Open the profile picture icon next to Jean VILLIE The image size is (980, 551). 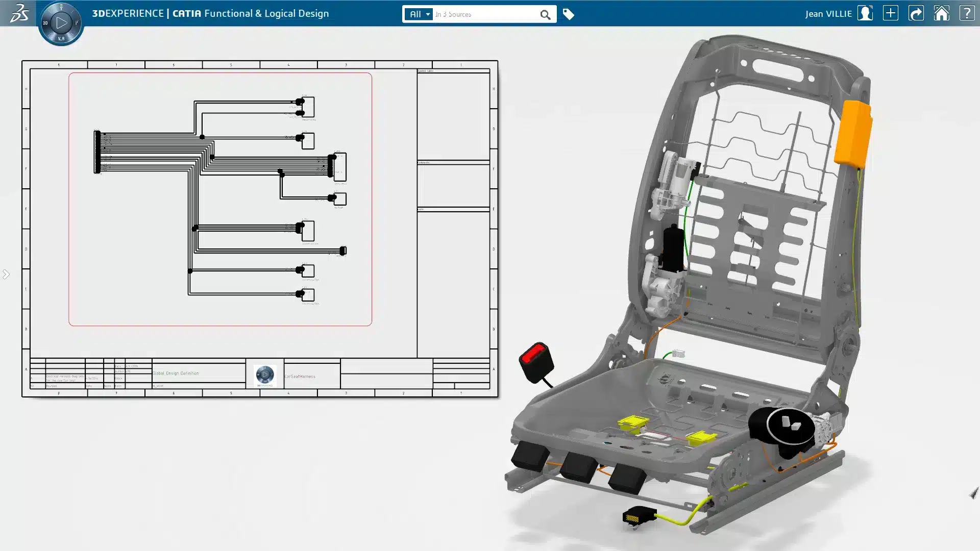[x=866, y=13]
